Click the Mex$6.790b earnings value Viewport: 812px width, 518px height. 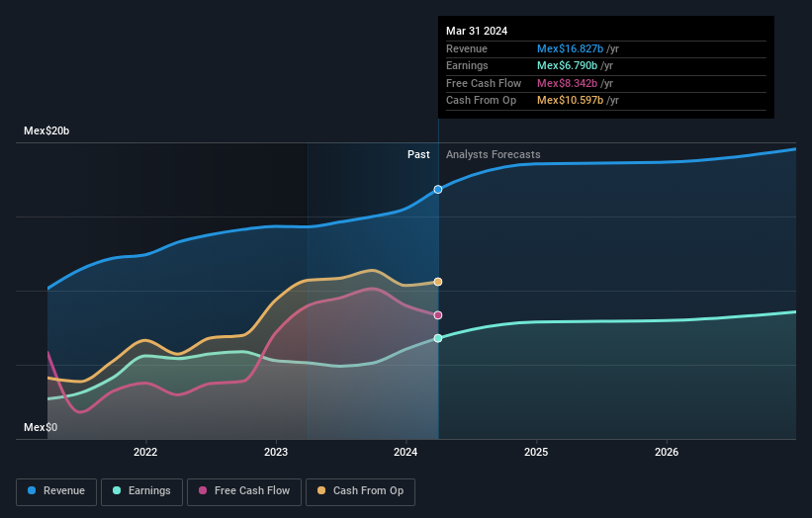pyautogui.click(x=567, y=65)
